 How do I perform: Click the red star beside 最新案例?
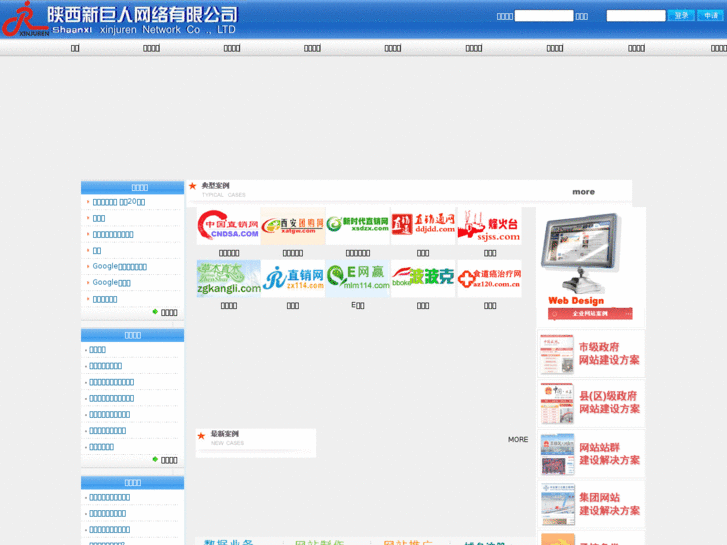(x=201, y=436)
